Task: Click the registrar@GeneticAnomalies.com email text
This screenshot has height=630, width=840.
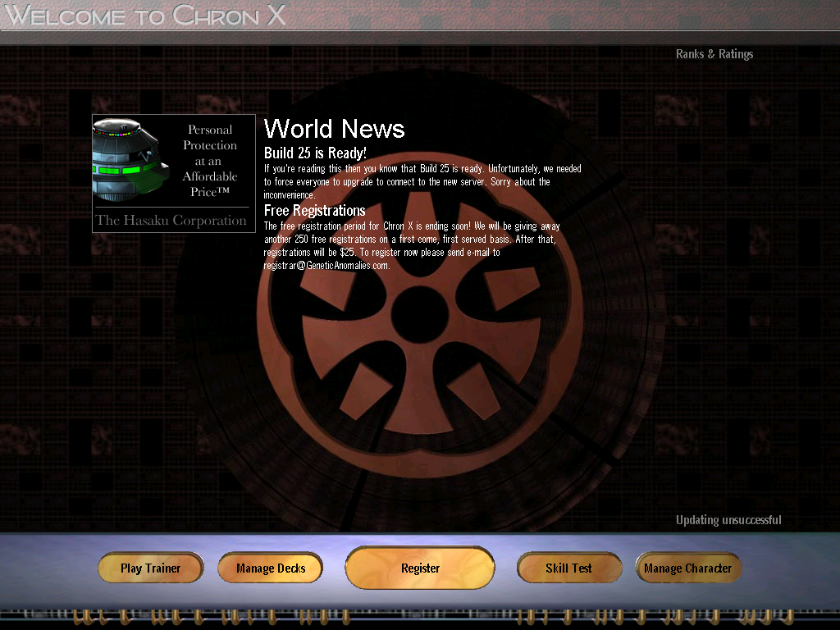Action: tap(326, 266)
